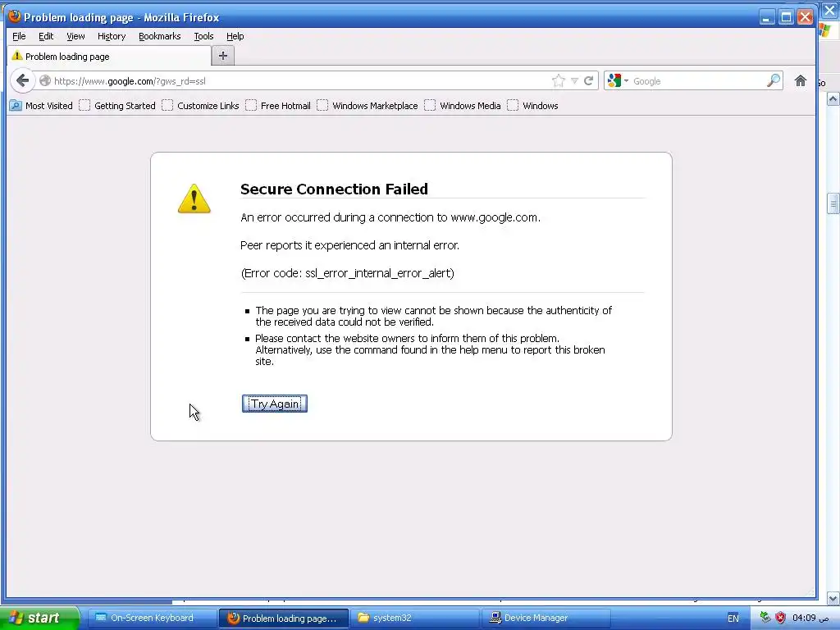Open the History menu
Viewport: 840px width, 630px height.
click(x=112, y=36)
